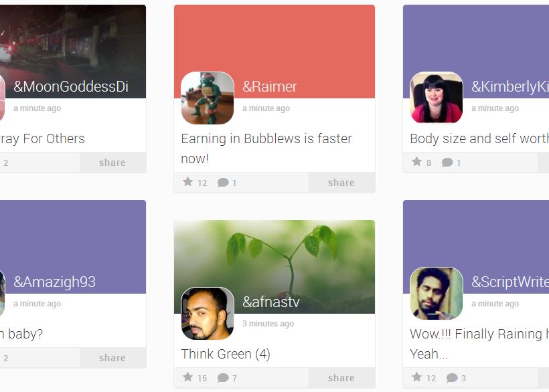Like the Raimer post with star icon
Image resolution: width=549 pixels, height=392 pixels.
(188, 182)
